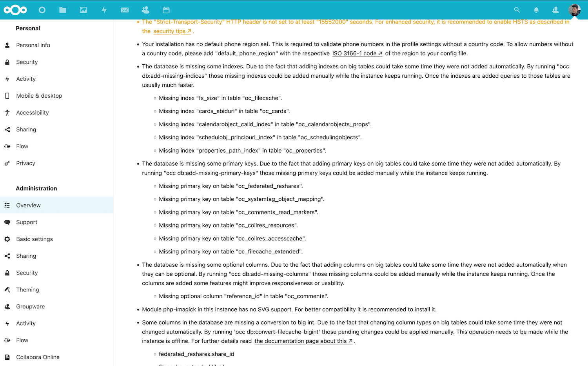Go to Personal info settings
This screenshot has width=588, height=366.
33,45
